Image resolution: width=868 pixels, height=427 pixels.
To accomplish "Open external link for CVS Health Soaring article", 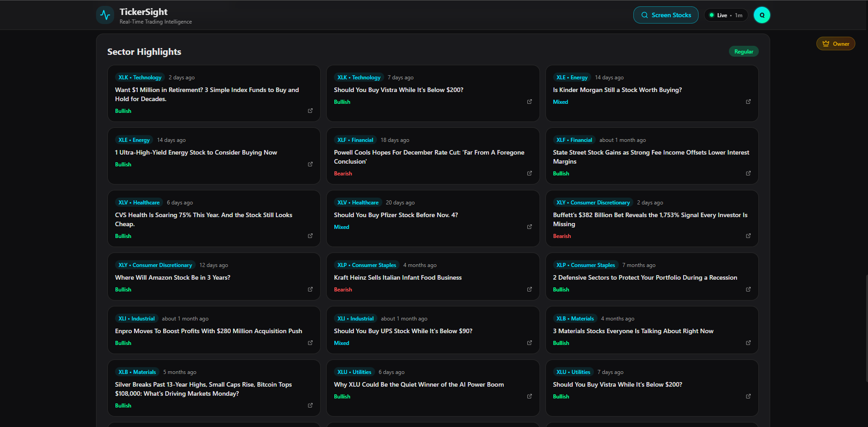I will pyautogui.click(x=310, y=236).
